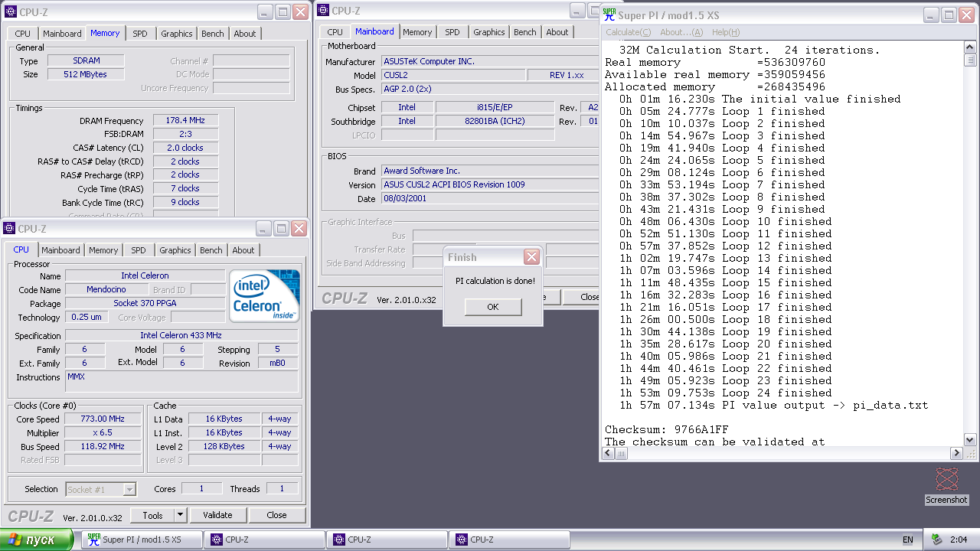Click the Level 2 cache 128 KBytes
980x551 pixels.
224,447
